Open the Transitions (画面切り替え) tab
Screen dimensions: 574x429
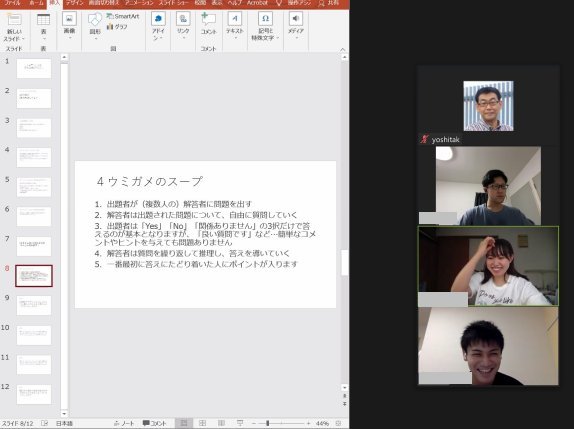tap(104, 3)
